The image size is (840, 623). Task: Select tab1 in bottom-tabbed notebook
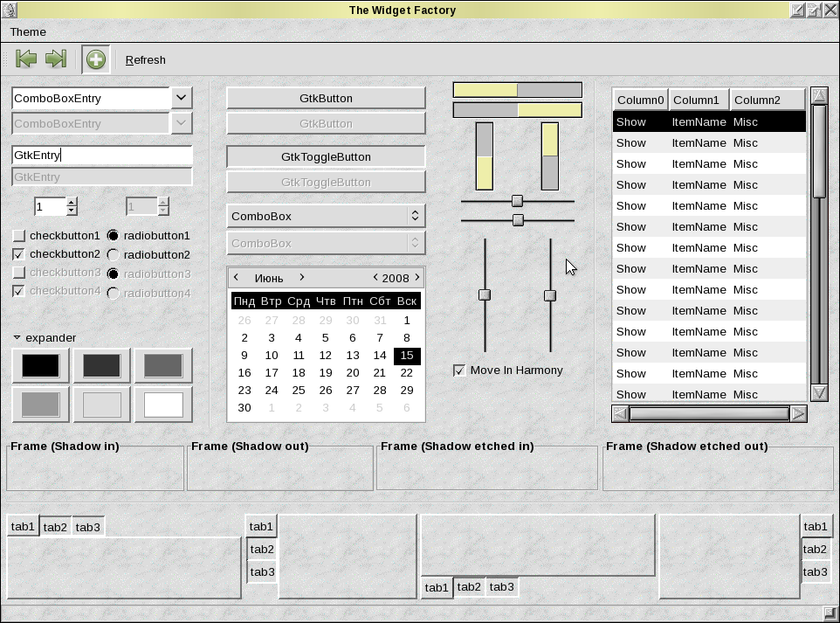[x=437, y=588]
